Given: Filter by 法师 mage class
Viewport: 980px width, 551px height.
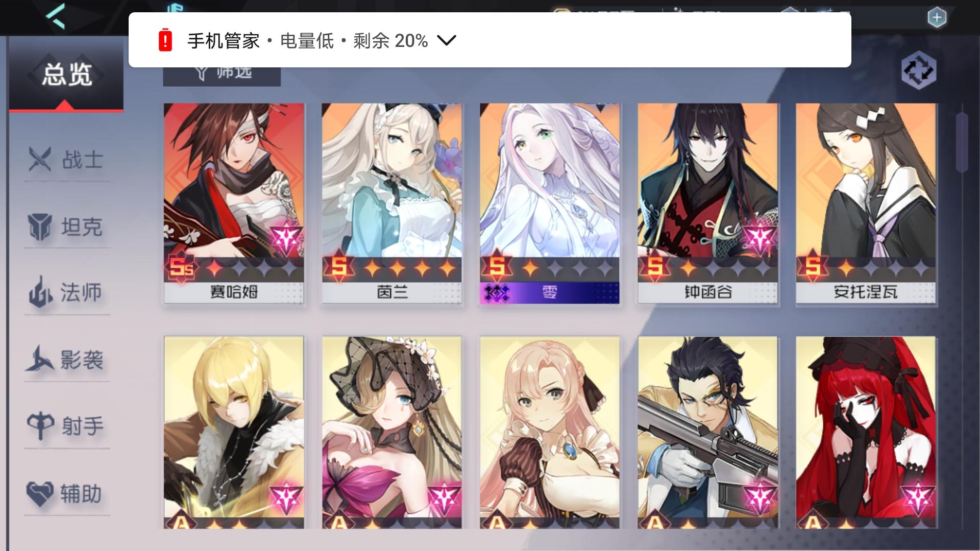Looking at the screenshot, I should pos(66,293).
